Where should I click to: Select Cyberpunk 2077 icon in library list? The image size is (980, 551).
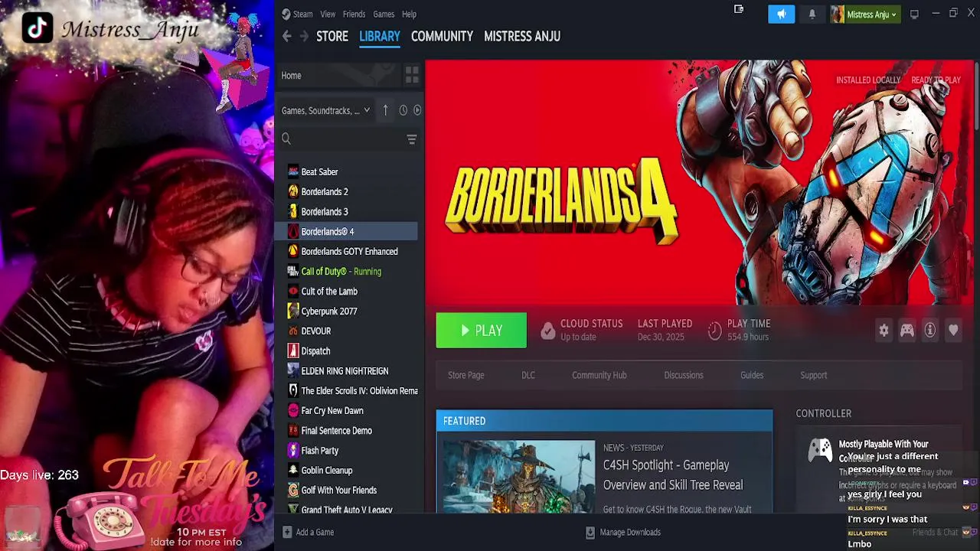tap(292, 311)
